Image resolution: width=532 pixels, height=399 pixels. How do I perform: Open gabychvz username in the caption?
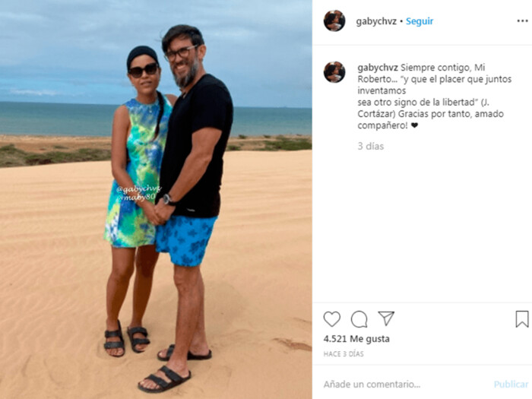point(378,68)
